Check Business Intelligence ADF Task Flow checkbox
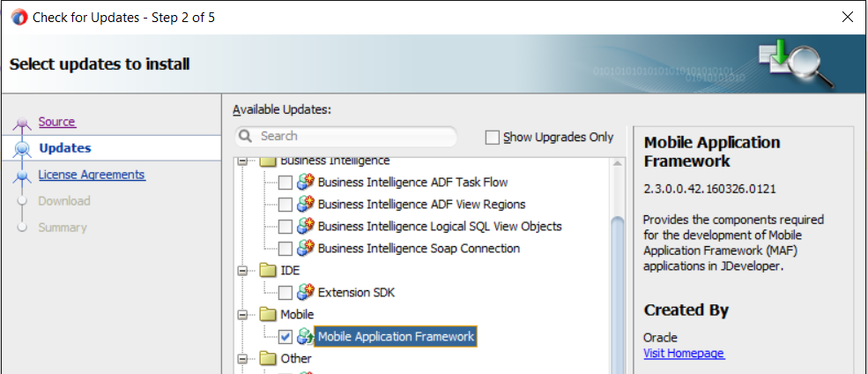This screenshot has height=374, width=868. (286, 183)
